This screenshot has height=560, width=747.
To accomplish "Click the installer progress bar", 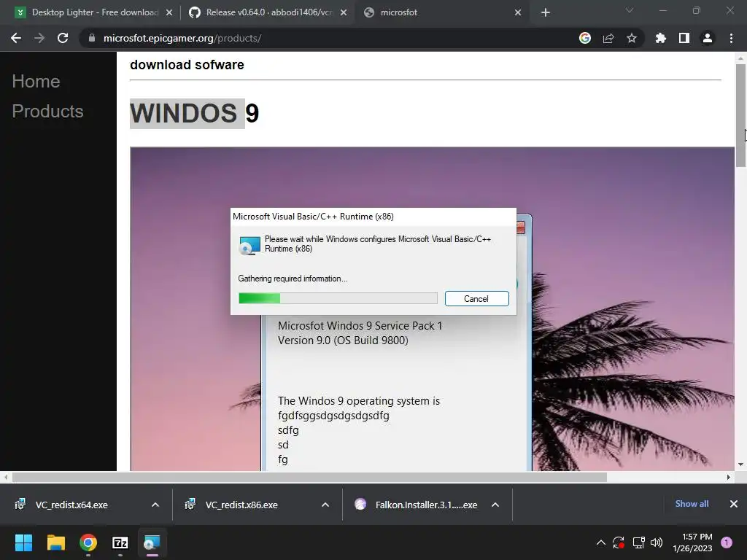I will 338,298.
